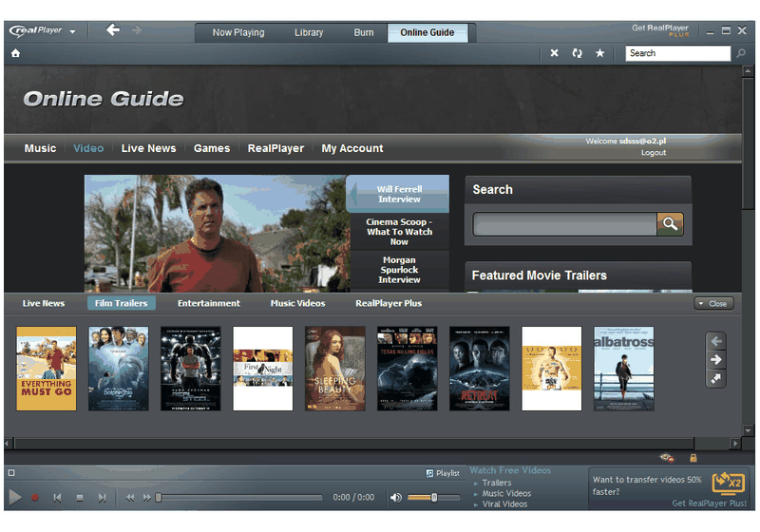The height and width of the screenshot is (532, 760).
Task: Open the Video section
Action: coord(88,148)
